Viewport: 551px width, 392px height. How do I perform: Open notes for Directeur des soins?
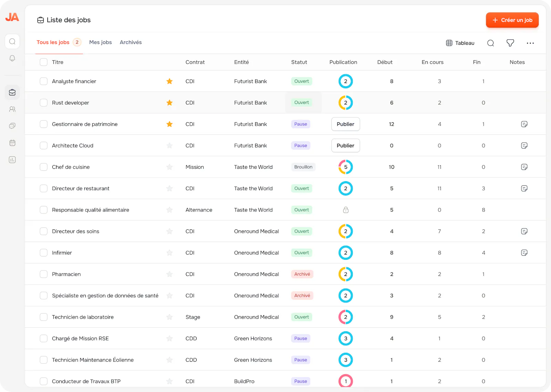point(524,231)
